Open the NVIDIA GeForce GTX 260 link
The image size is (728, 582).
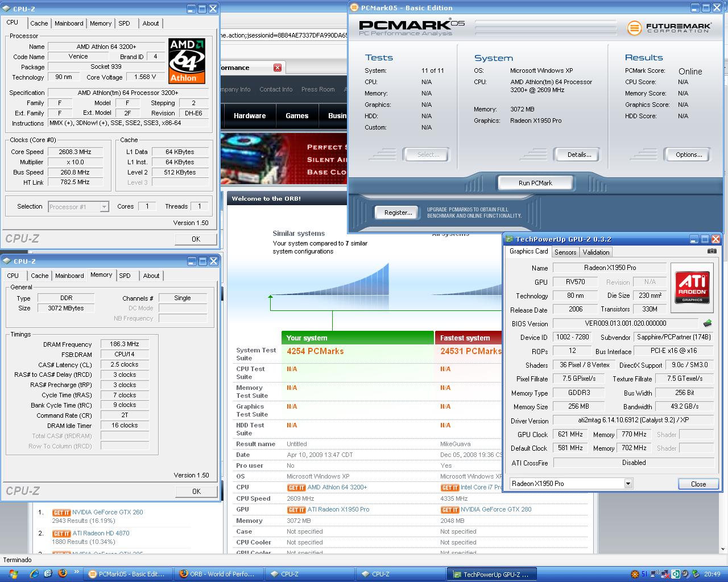[x=107, y=513]
